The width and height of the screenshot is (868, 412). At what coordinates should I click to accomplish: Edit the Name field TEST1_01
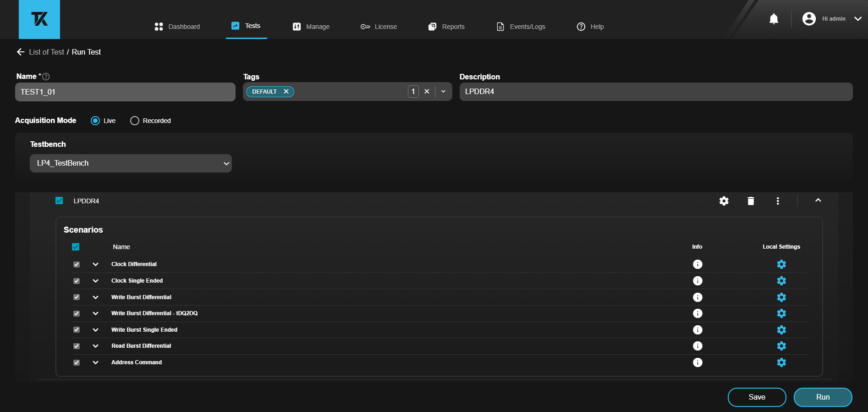tap(125, 92)
